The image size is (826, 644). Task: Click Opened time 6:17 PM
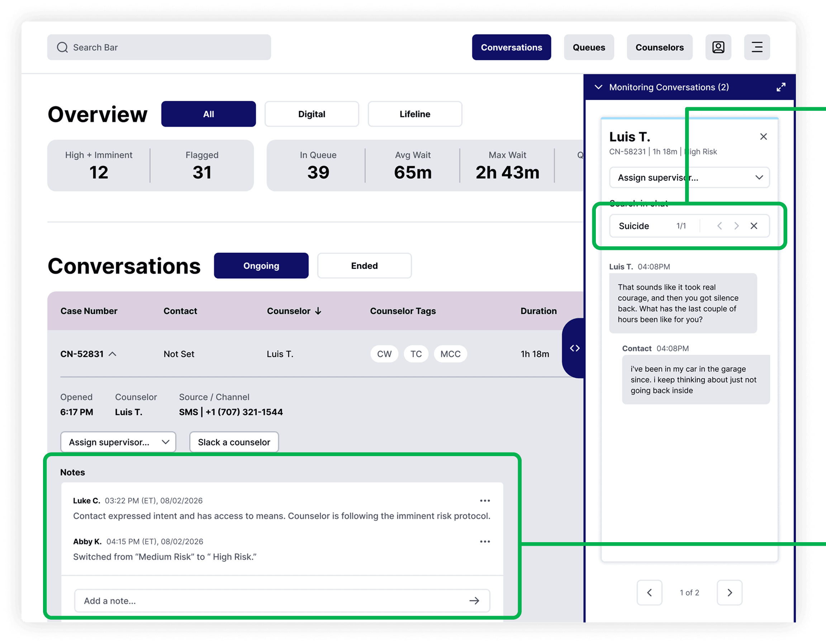[x=77, y=412]
